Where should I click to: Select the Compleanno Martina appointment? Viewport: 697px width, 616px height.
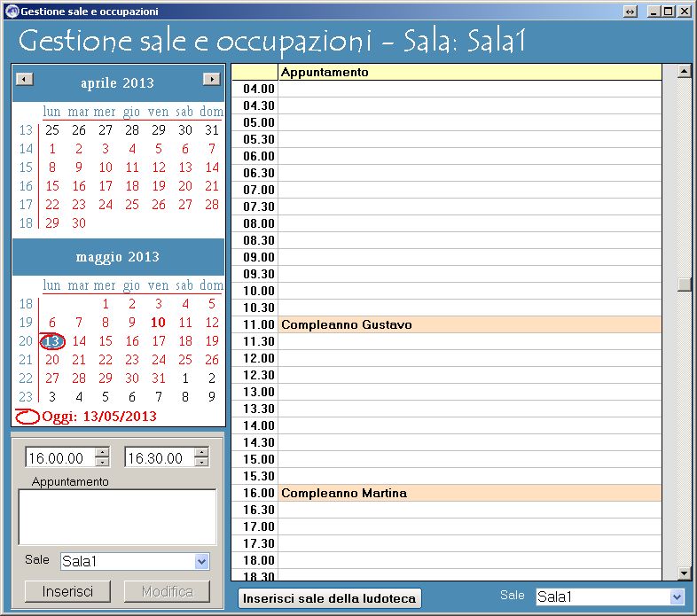coord(470,493)
